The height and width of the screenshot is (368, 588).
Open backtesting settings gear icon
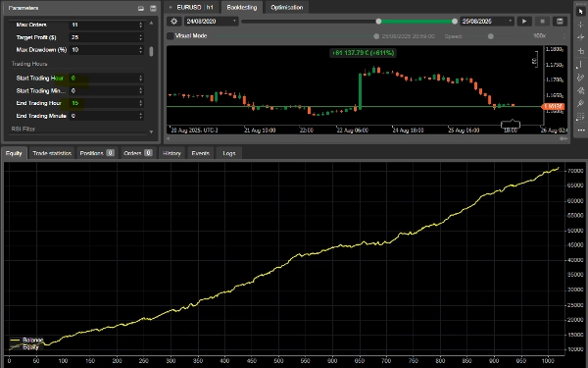point(174,22)
